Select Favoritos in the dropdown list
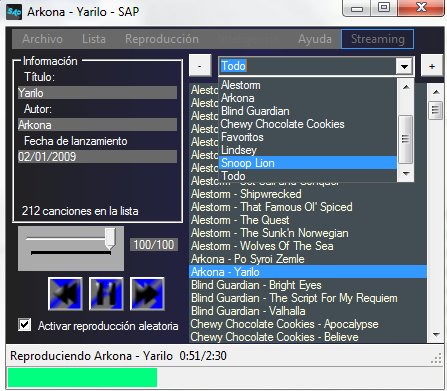This screenshot has height=391, width=447. (x=308, y=137)
